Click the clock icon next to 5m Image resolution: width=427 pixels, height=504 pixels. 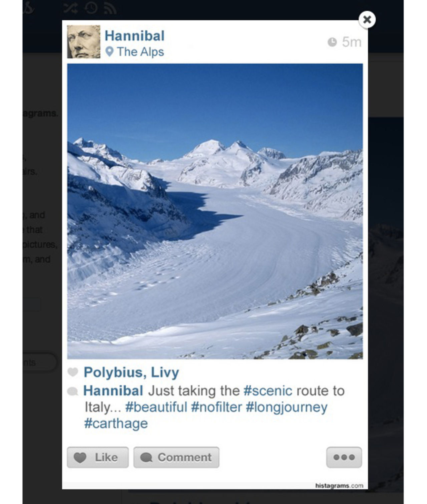tap(332, 42)
